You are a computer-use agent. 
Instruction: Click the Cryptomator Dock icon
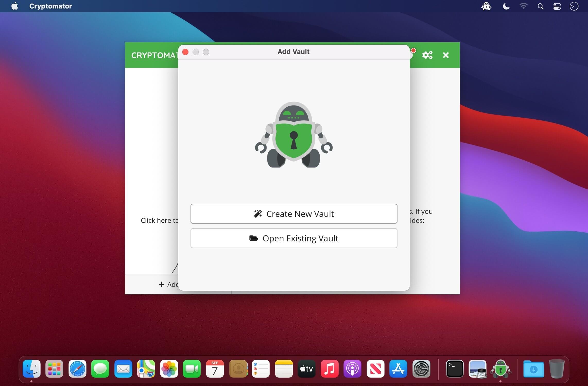coord(500,369)
